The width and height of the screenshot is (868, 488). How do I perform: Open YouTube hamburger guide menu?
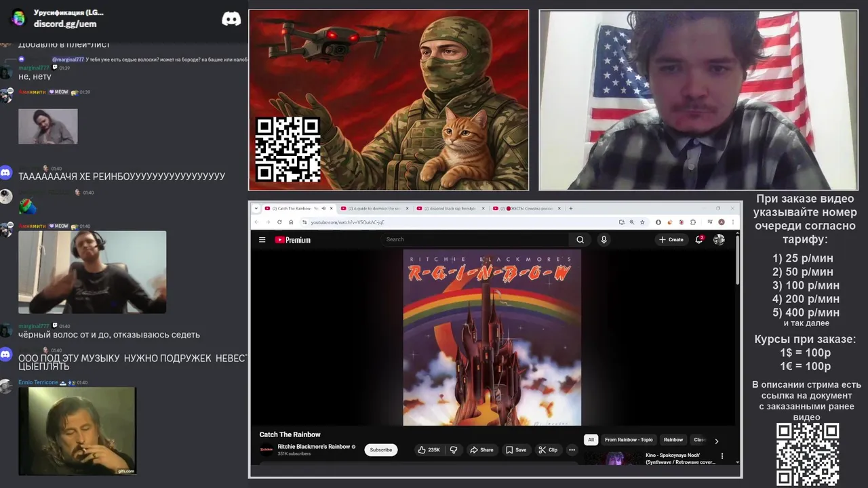pyautogui.click(x=262, y=239)
